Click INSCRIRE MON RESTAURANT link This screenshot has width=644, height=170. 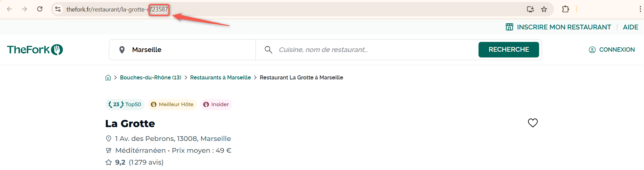558,27
